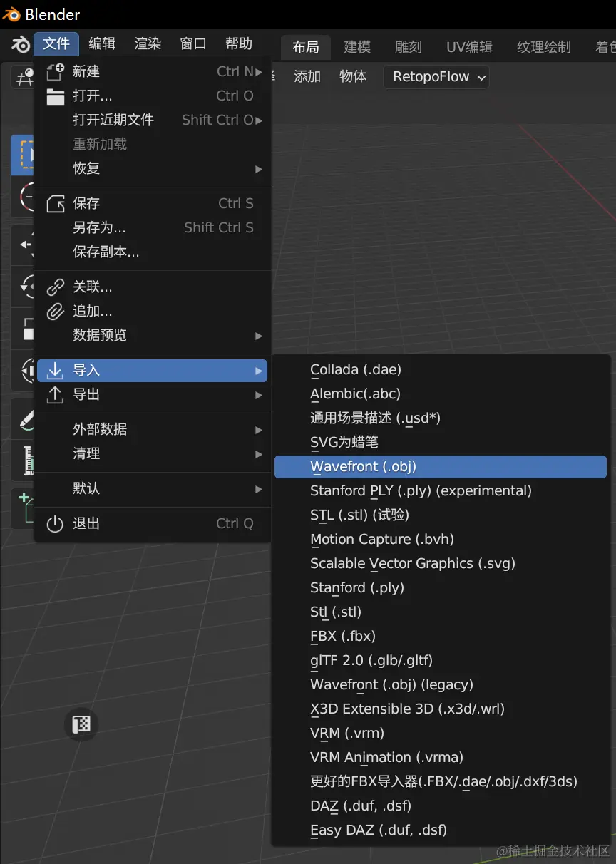
Task: Click the folder icon beside 打开
Action: pos(55,96)
